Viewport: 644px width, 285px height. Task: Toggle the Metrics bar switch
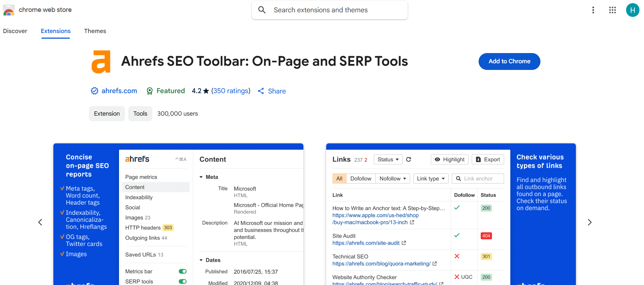[183, 271]
